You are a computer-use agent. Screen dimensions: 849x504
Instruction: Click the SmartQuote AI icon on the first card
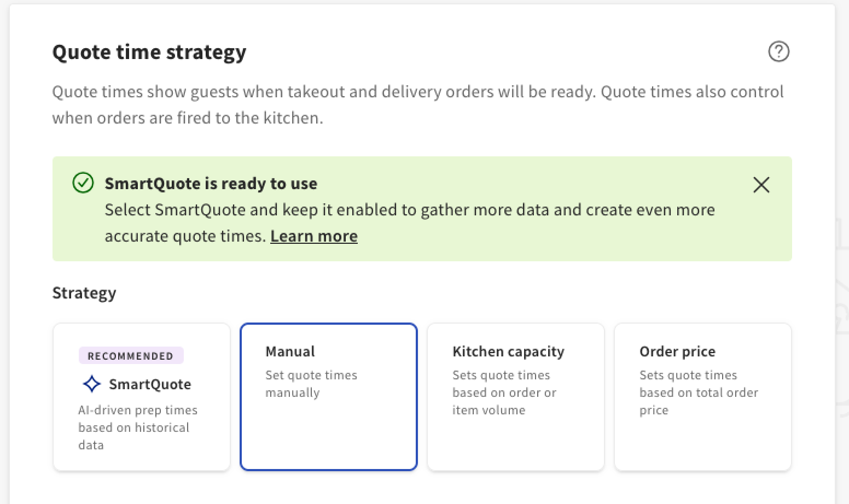91,384
